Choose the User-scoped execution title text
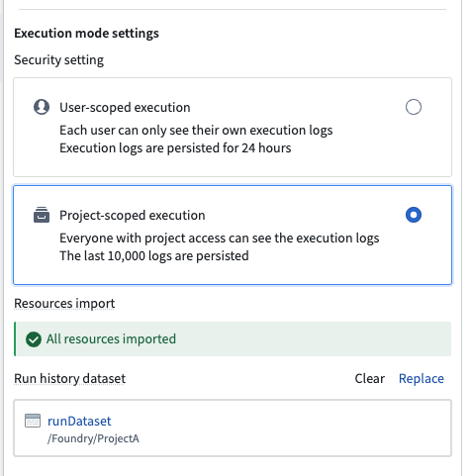The image size is (471, 476). pos(125,108)
